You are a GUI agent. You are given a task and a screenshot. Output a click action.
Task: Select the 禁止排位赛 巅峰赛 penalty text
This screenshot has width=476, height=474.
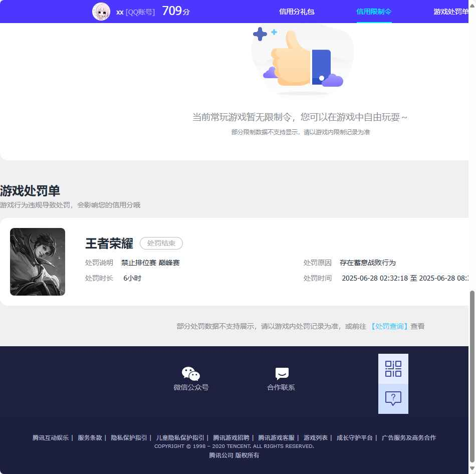pyautogui.click(x=150, y=263)
